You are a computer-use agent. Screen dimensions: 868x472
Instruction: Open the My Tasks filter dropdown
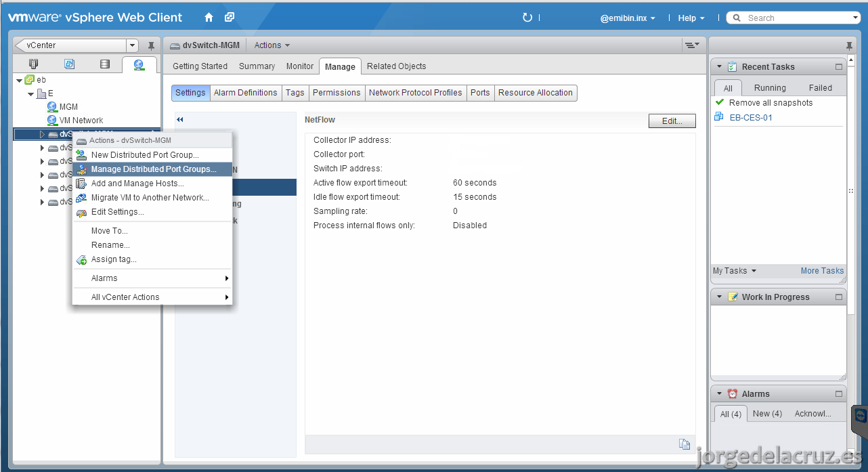click(x=735, y=271)
